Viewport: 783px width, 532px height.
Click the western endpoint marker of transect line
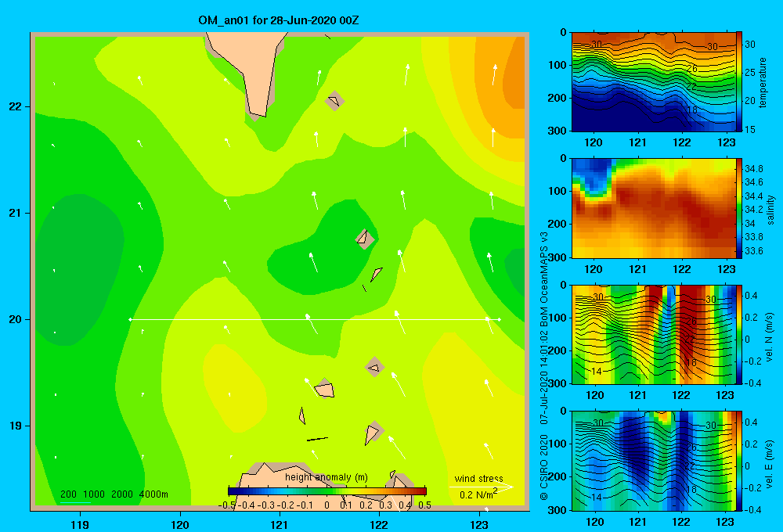click(x=130, y=319)
